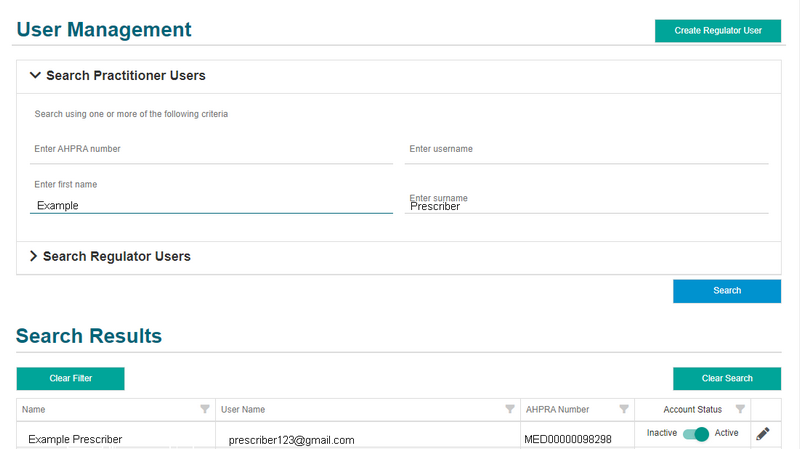The height and width of the screenshot is (449, 800).
Task: Sort by the User Name column header
Action: pos(243,410)
